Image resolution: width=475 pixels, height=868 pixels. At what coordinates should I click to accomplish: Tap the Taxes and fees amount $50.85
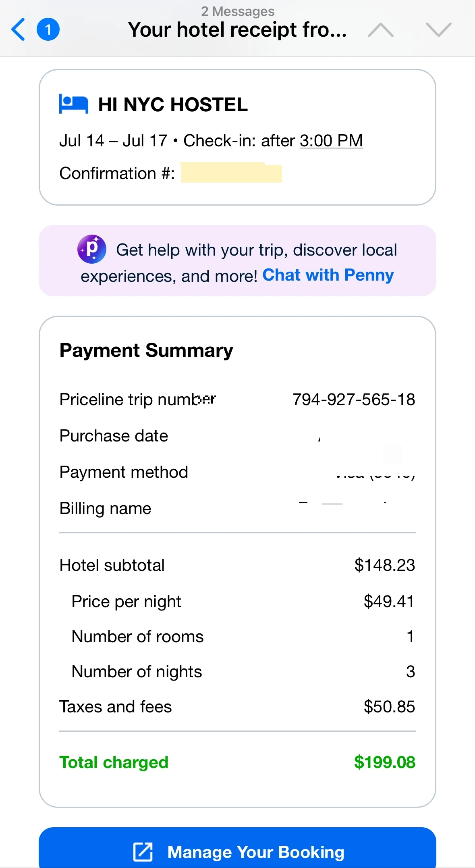[x=389, y=707]
